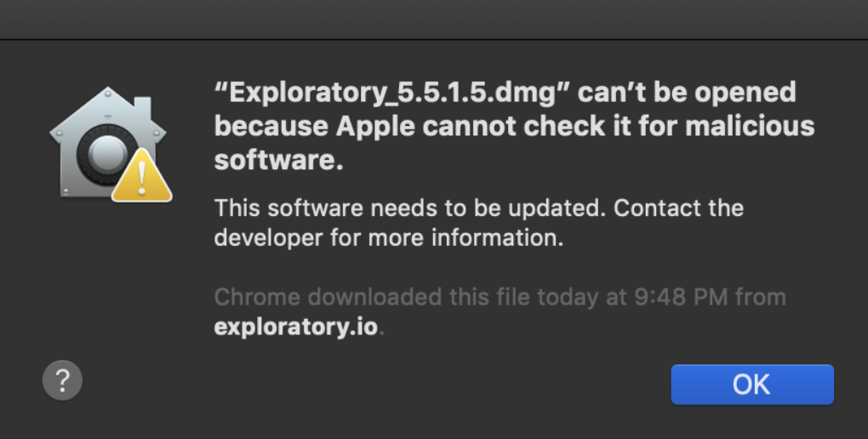The width and height of the screenshot is (868, 439).
Task: Click the OK button
Action: click(x=751, y=384)
